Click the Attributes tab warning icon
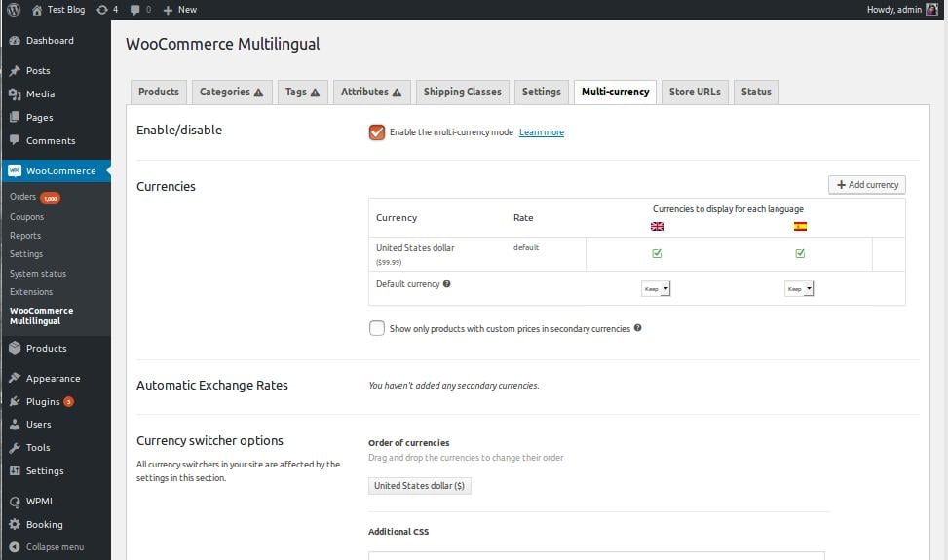 tap(397, 93)
